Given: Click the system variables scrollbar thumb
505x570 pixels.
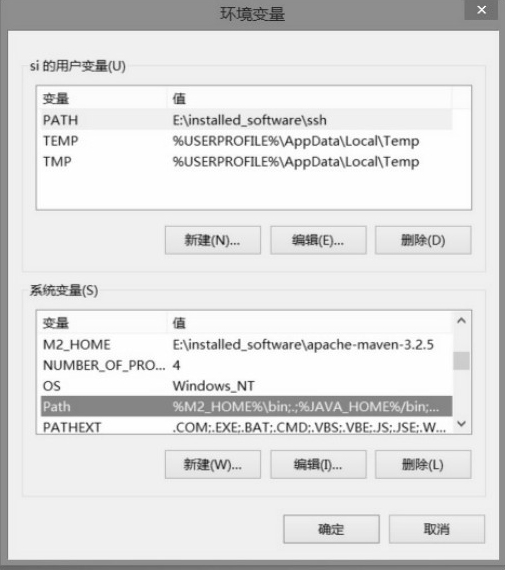Looking at the screenshot, I should point(461,361).
